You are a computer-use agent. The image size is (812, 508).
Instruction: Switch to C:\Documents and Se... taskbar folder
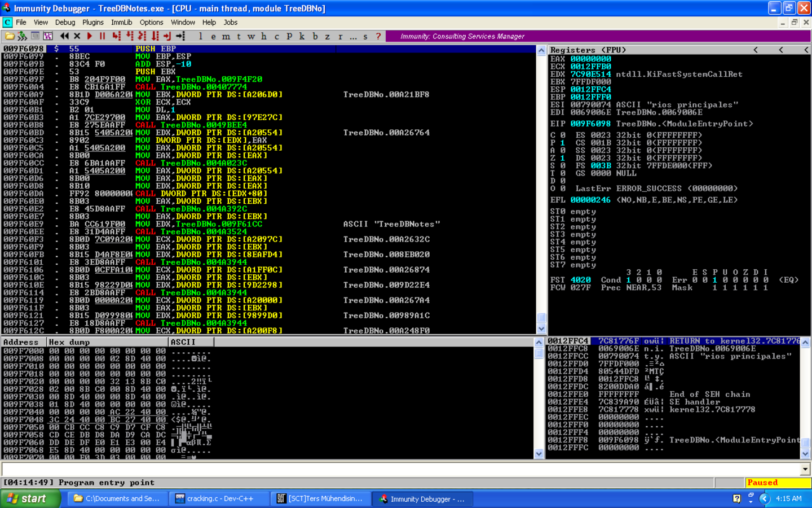pos(118,499)
